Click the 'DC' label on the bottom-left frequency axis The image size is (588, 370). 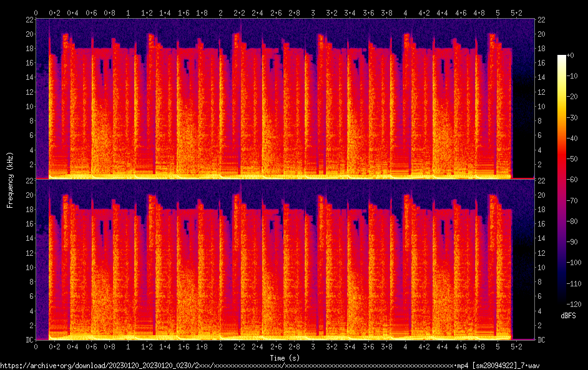[28, 340]
